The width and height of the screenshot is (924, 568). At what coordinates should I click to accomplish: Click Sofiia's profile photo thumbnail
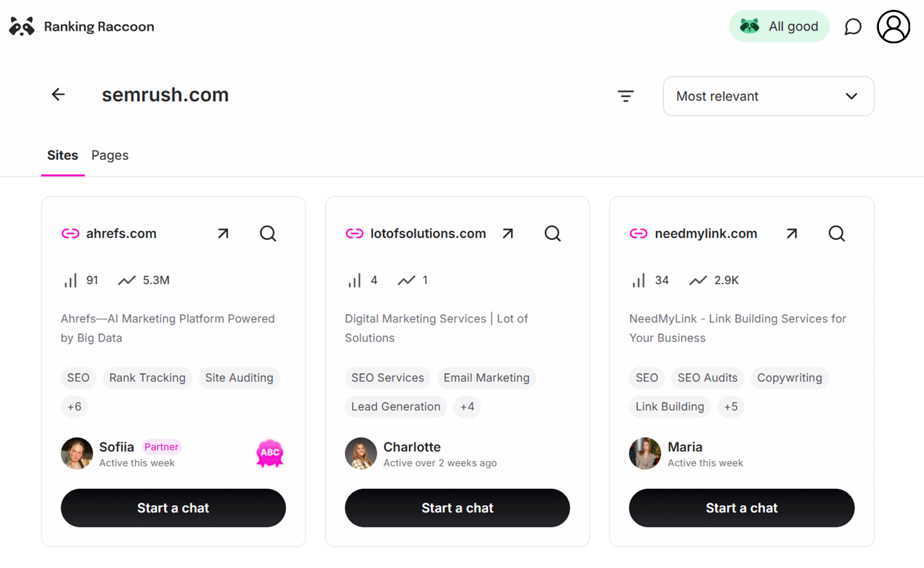tap(76, 454)
